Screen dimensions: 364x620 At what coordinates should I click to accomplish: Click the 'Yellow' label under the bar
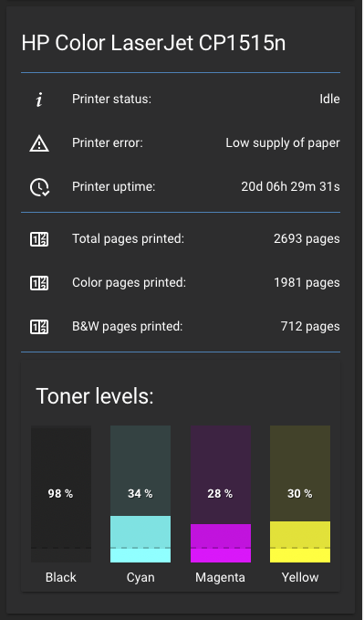[x=300, y=578]
